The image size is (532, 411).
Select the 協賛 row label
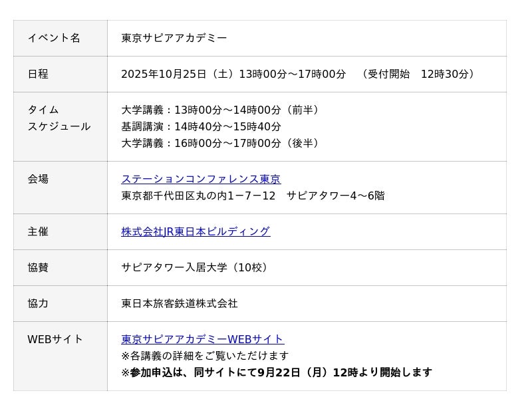coord(38,267)
